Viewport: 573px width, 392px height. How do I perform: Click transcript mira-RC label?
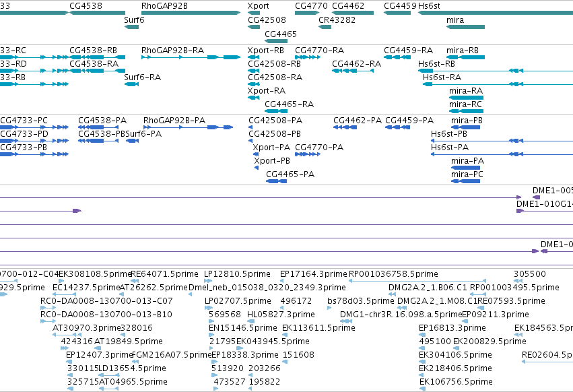pos(465,104)
